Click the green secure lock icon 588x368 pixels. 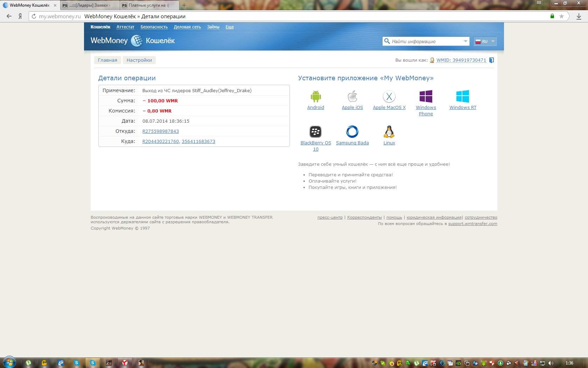552,16
